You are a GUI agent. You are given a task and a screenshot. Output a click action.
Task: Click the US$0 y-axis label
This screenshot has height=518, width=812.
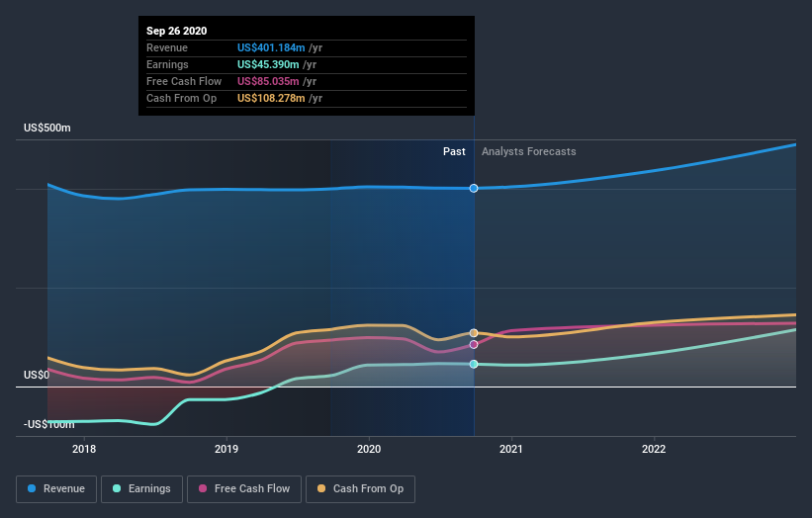pyautogui.click(x=37, y=375)
